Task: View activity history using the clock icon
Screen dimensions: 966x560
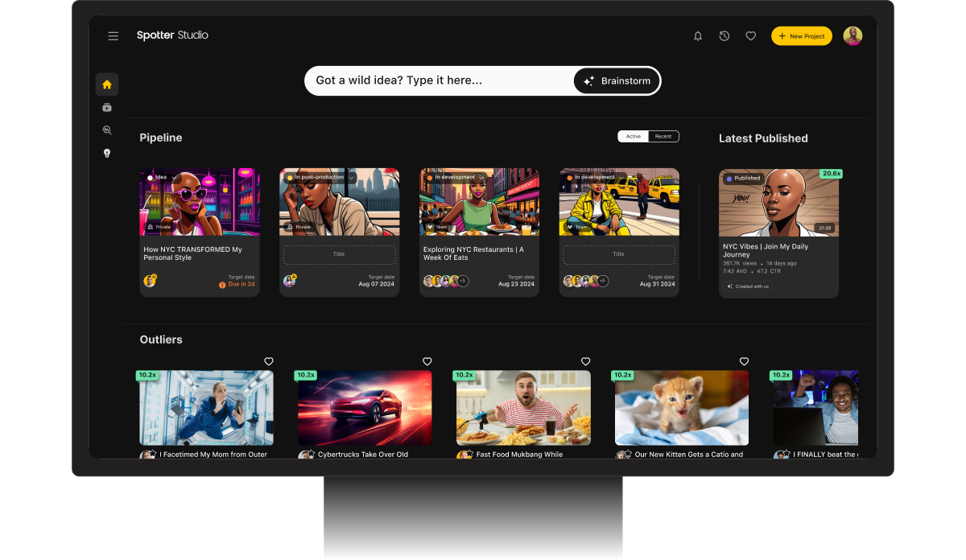Action: pos(724,35)
